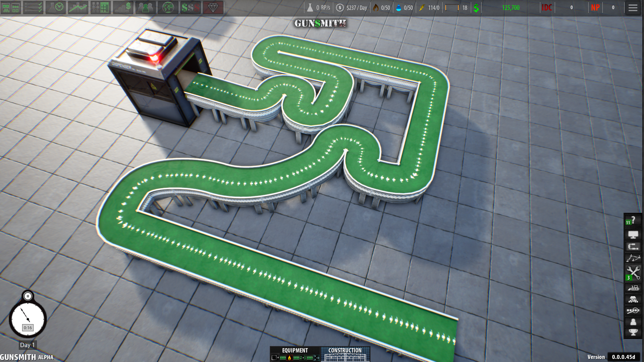Viewport: 644px width, 362px height.
Task: Click the diamond icon in top toolbar
Action: [x=213, y=7]
